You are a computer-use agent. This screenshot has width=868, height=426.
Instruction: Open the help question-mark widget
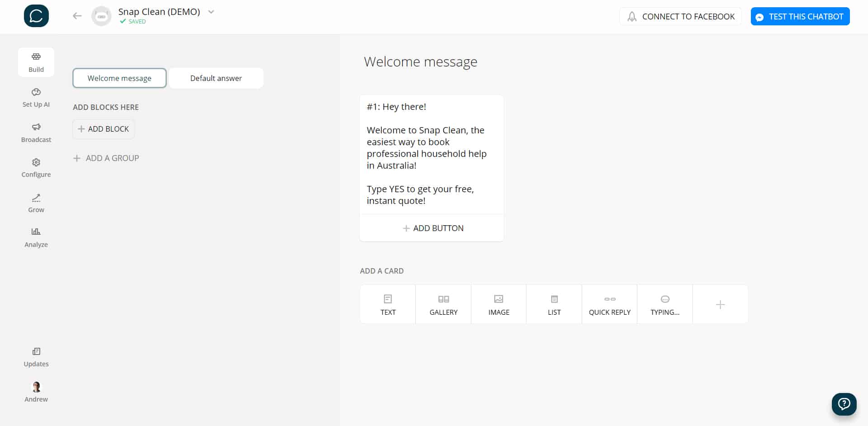click(x=844, y=404)
